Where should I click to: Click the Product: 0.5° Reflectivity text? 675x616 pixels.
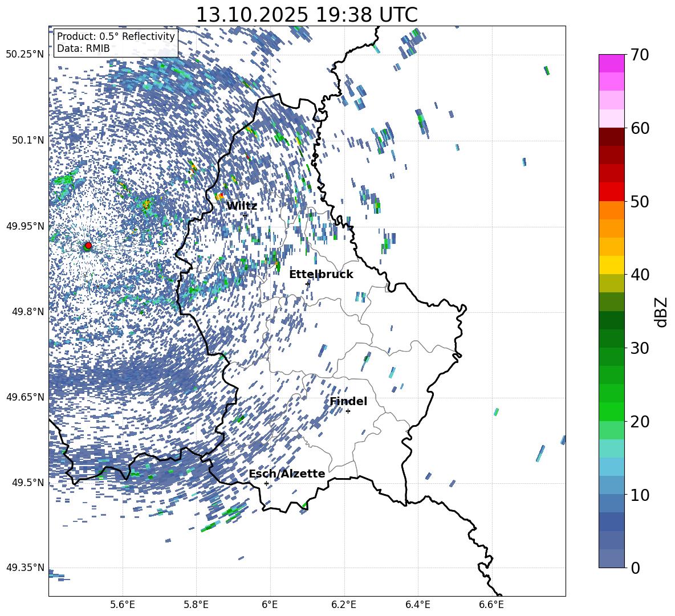(116, 36)
